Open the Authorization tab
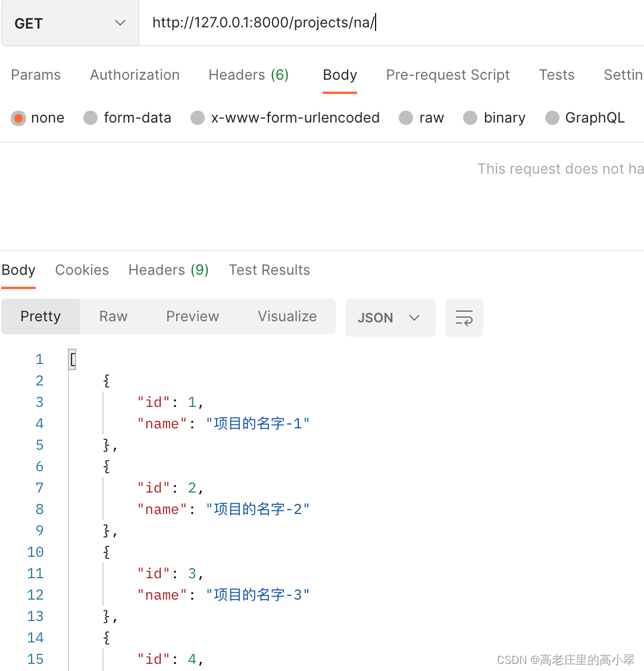 [x=135, y=75]
